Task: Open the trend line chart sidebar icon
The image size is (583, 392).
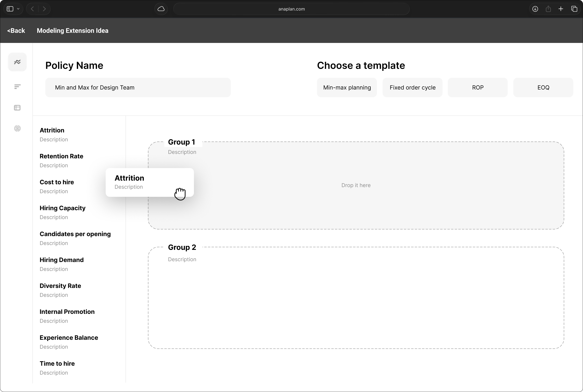Action: click(17, 62)
